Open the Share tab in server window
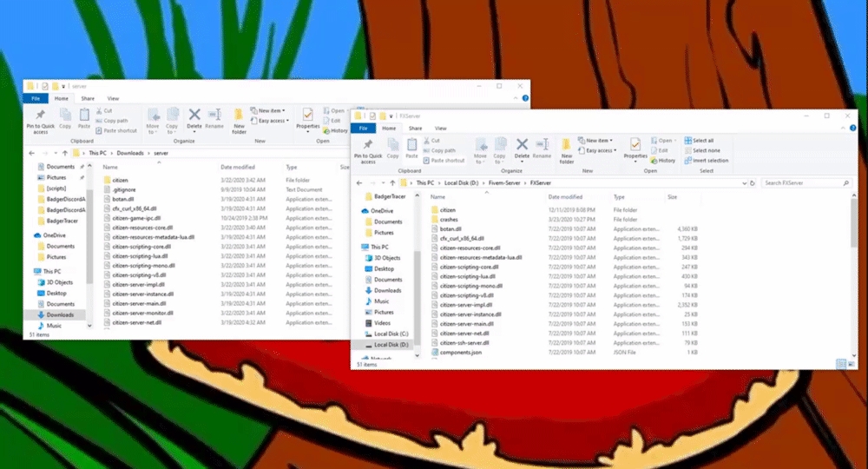This screenshot has width=868, height=469. tap(89, 98)
